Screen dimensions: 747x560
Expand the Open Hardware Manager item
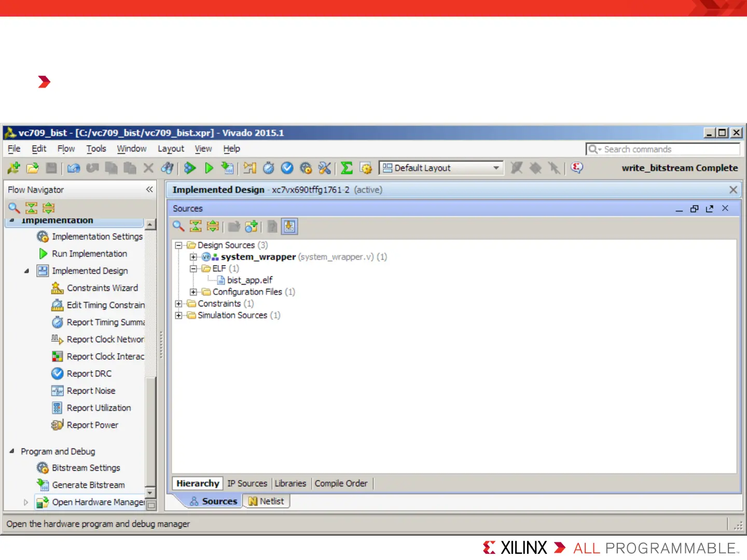[x=26, y=502]
